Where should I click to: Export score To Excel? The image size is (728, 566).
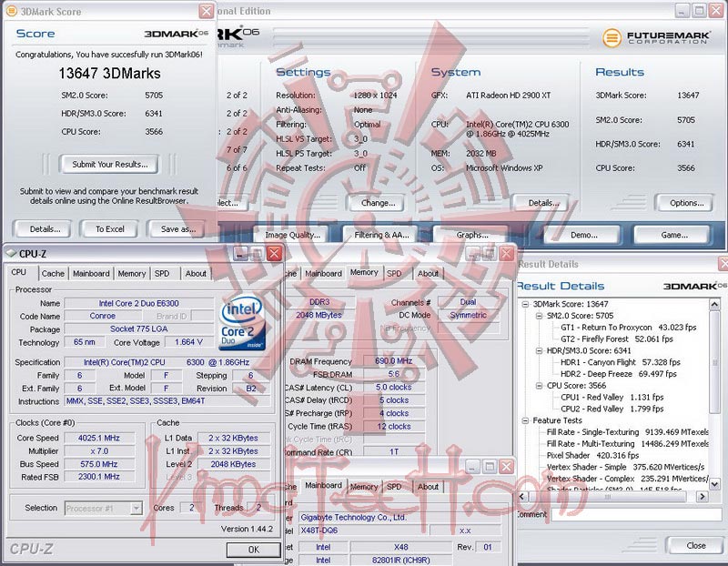point(109,229)
